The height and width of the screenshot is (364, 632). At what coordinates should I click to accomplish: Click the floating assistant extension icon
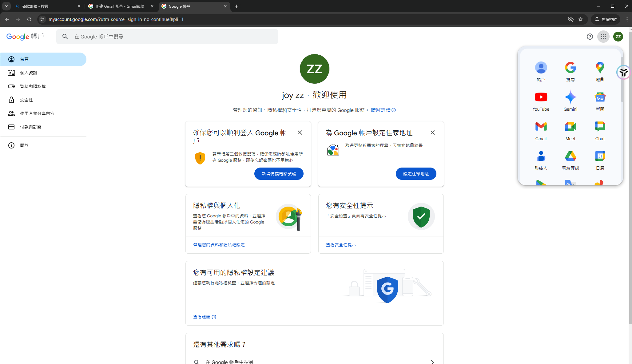pyautogui.click(x=624, y=73)
